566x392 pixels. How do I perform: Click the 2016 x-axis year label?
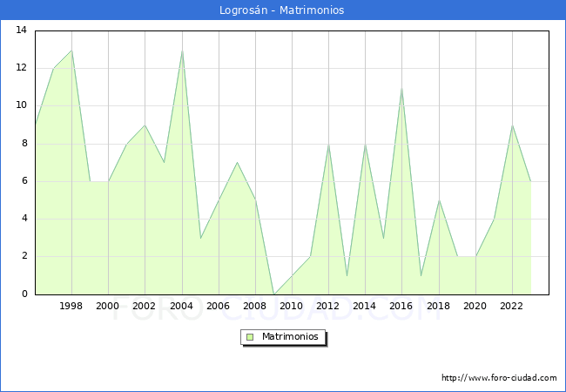tap(401, 306)
